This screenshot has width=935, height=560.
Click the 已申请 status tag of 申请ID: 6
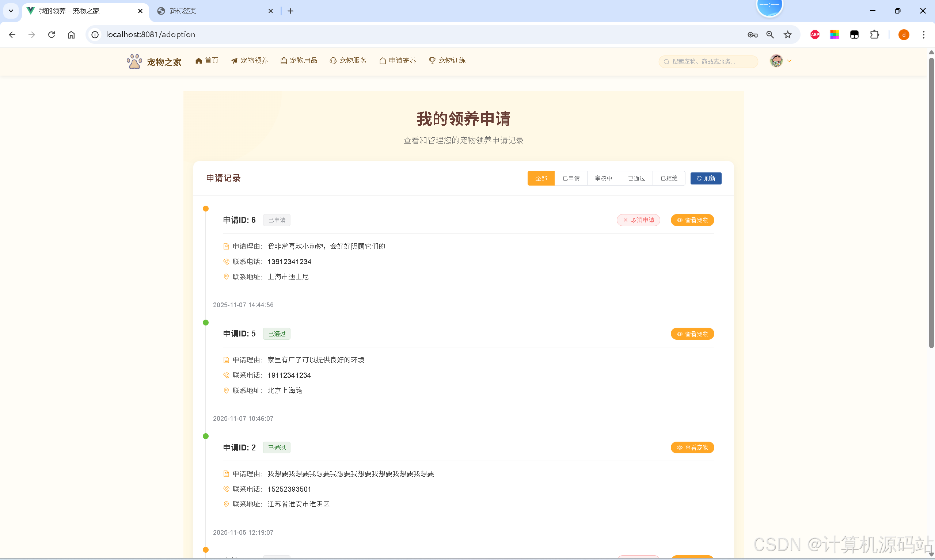(277, 220)
